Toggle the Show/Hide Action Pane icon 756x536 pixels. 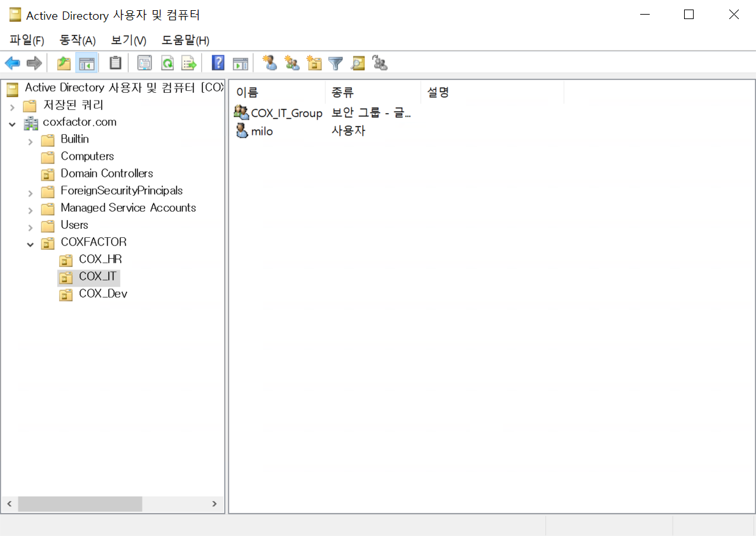click(x=240, y=62)
